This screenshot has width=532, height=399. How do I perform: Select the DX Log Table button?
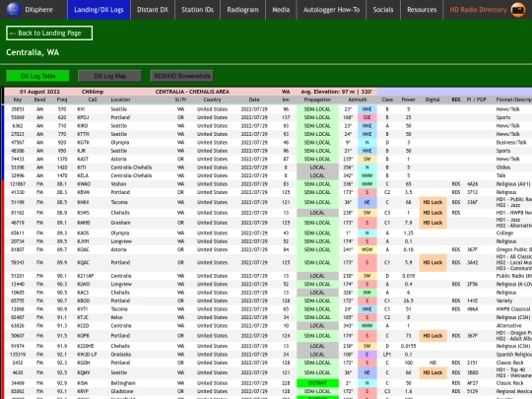click(x=37, y=76)
